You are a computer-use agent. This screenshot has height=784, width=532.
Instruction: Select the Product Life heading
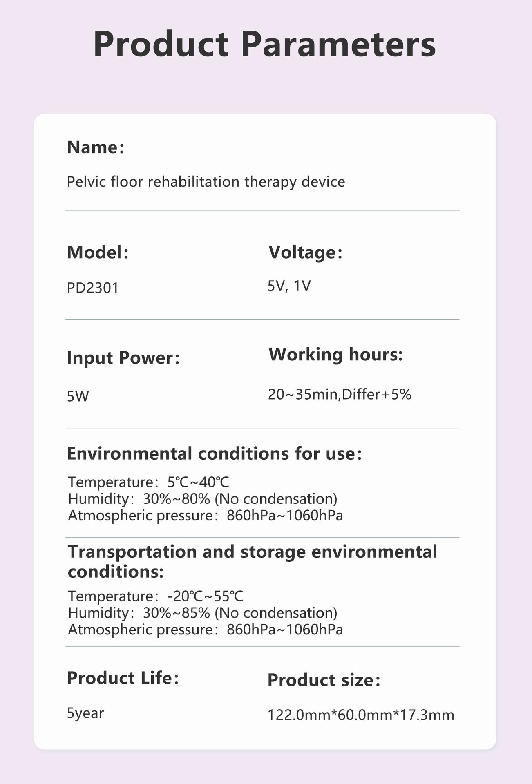(123, 678)
